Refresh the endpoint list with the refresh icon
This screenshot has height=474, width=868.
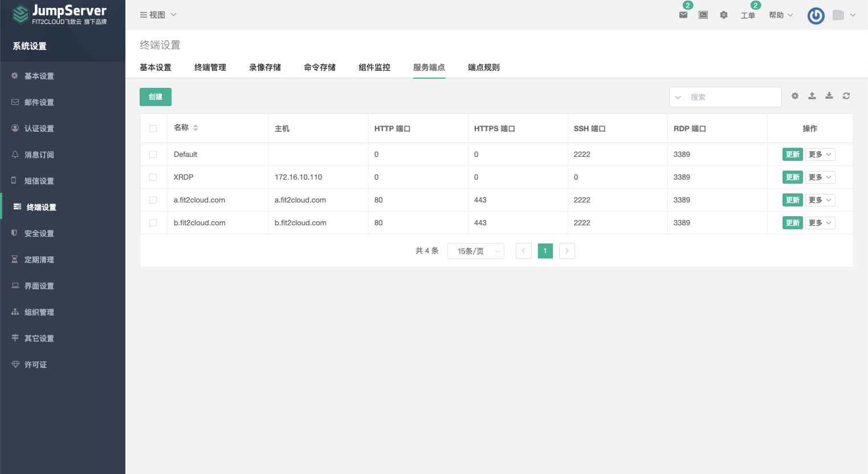click(846, 96)
